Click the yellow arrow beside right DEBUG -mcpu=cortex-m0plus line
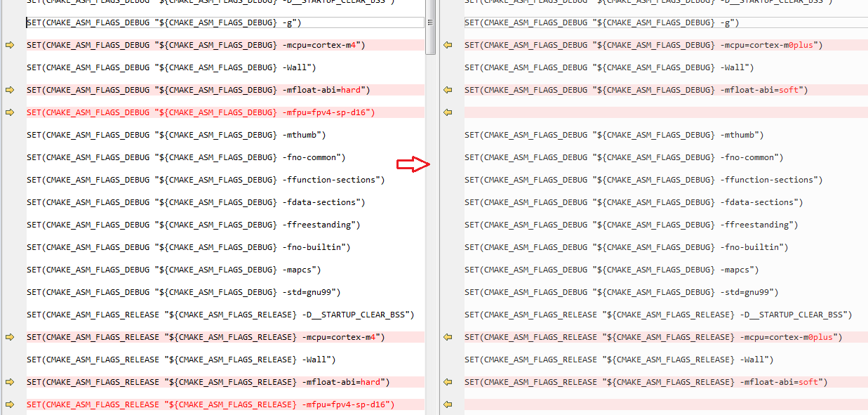Screen dimensions: 868x415 click(448, 45)
